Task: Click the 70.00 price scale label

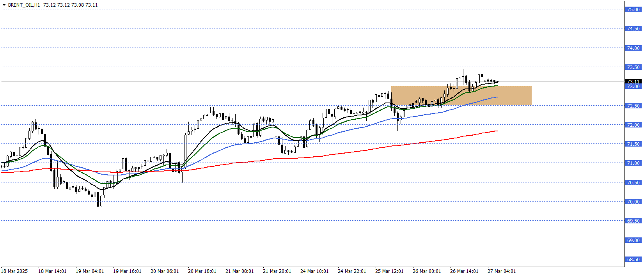Action: coord(633,202)
